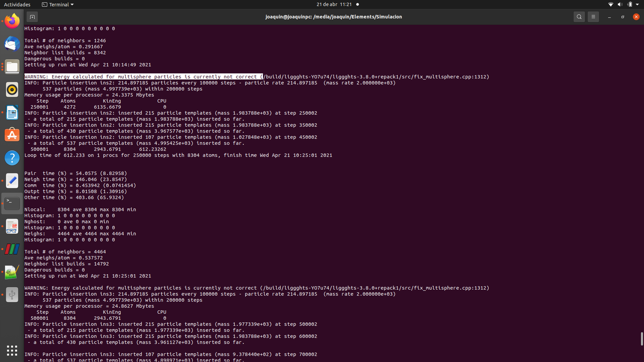The width and height of the screenshot is (644, 362).
Task: Expand the system menu arrow in top bar
Action: 637,5
